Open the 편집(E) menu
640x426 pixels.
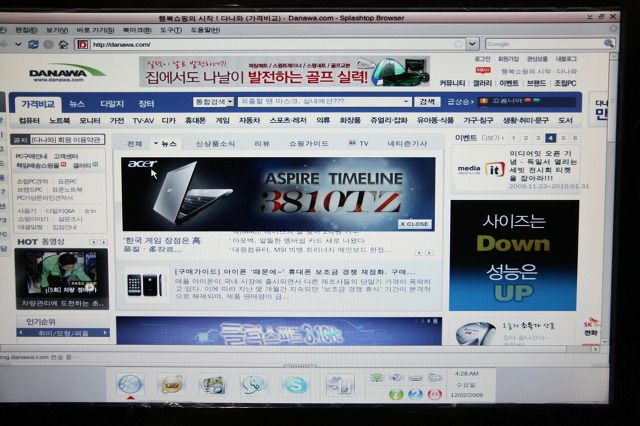(26, 30)
